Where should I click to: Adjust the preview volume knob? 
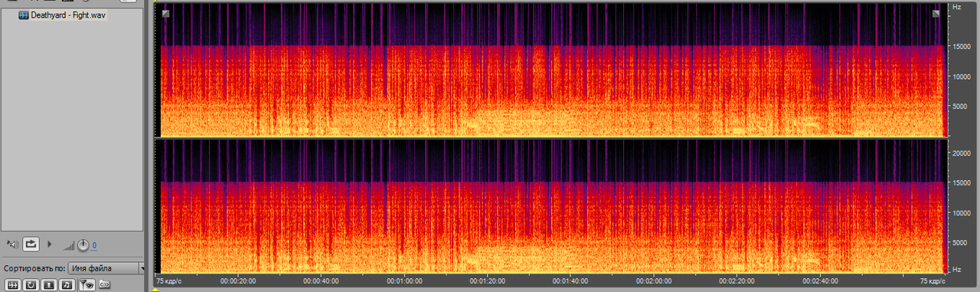click(83, 245)
